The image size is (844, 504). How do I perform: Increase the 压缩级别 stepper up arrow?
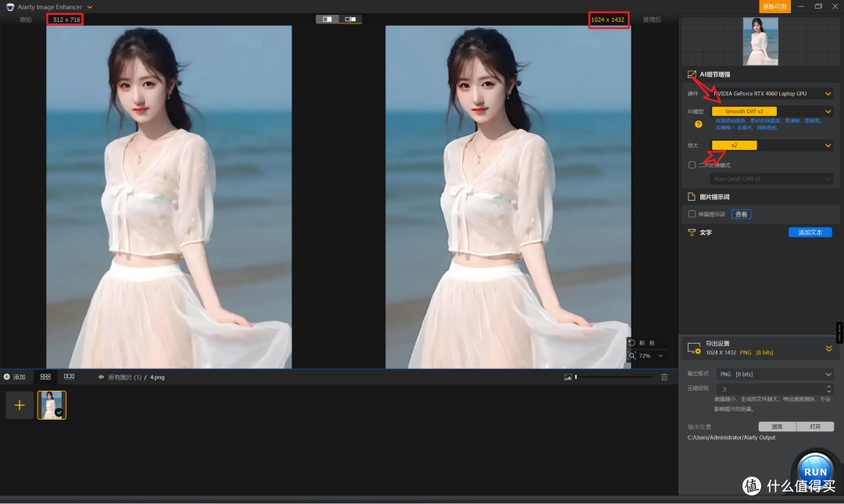[829, 386]
